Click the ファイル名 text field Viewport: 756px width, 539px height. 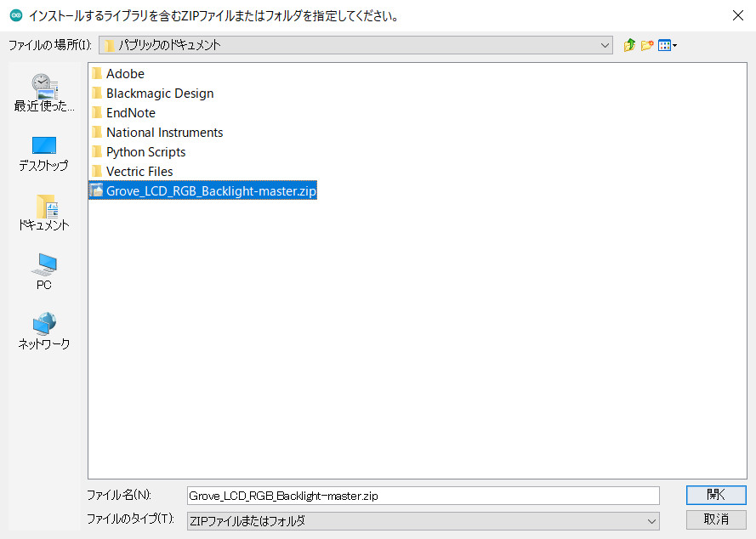click(x=423, y=495)
